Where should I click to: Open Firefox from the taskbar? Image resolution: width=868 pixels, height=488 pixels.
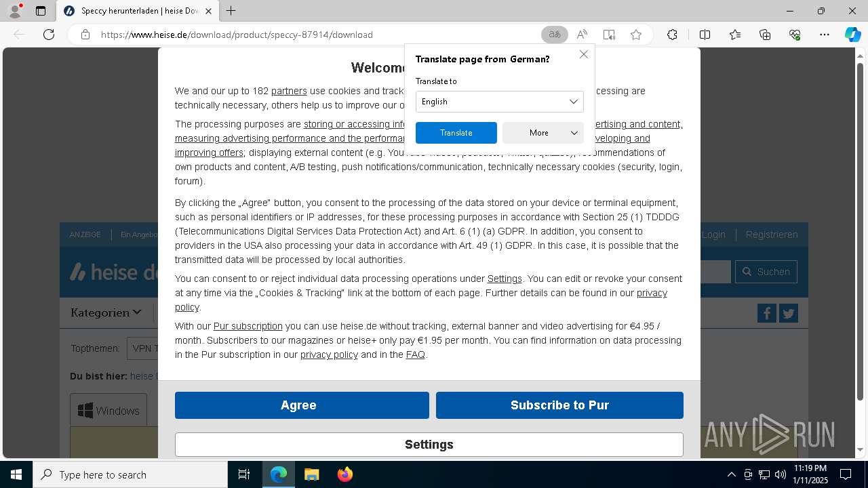pos(344,474)
